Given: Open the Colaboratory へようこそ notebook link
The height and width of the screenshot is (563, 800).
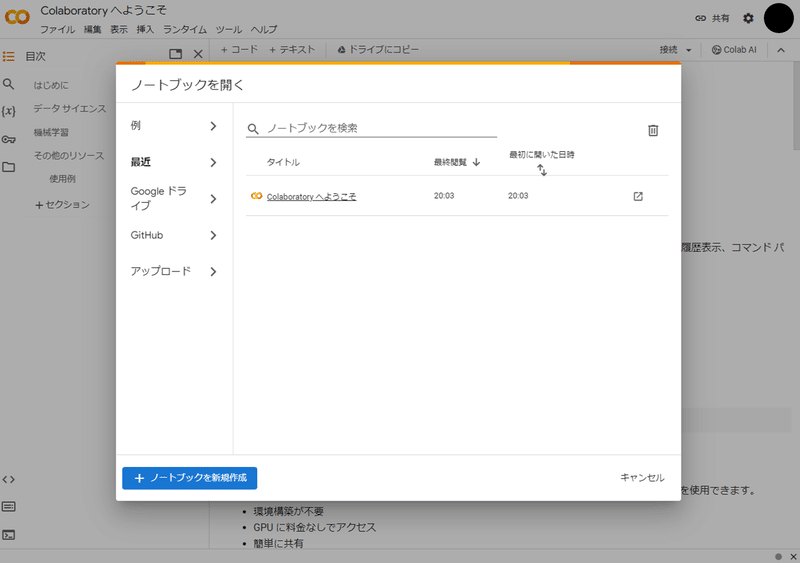Looking at the screenshot, I should point(311,197).
